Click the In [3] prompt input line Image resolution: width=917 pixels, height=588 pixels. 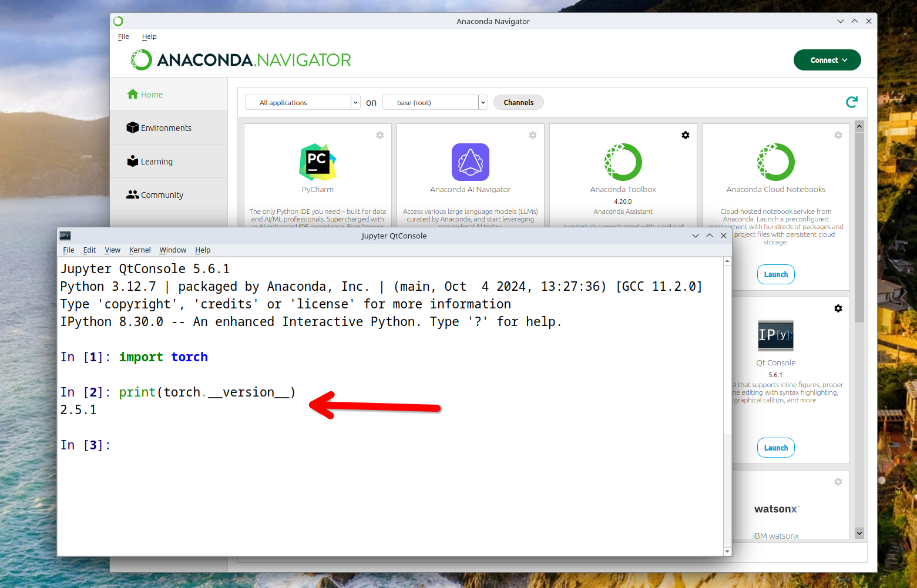pos(390,445)
